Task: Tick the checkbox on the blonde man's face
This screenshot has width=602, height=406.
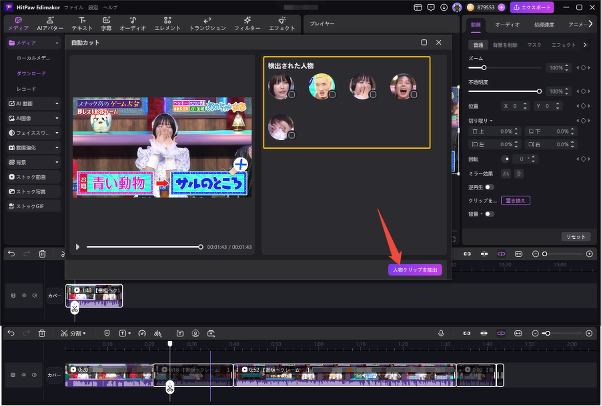Action: (x=332, y=94)
